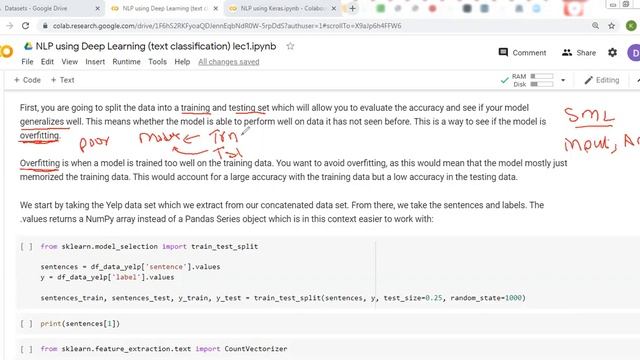Open the View menu

tap(69, 62)
